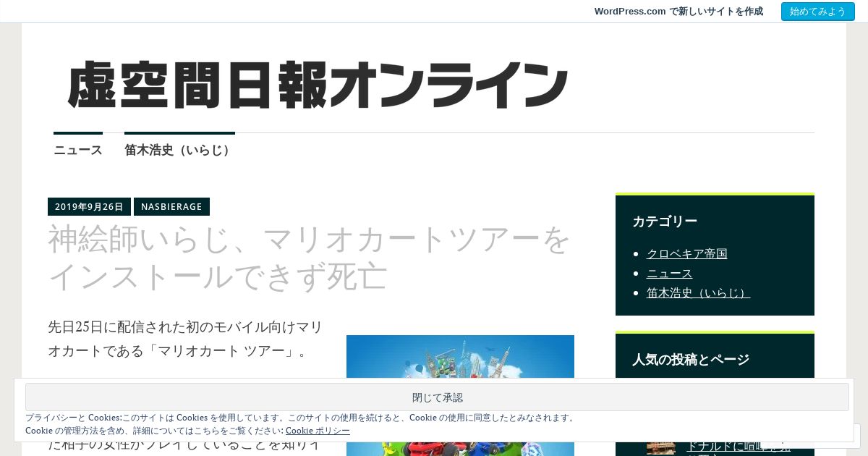Click the カテゴリー widget heading

point(665,221)
